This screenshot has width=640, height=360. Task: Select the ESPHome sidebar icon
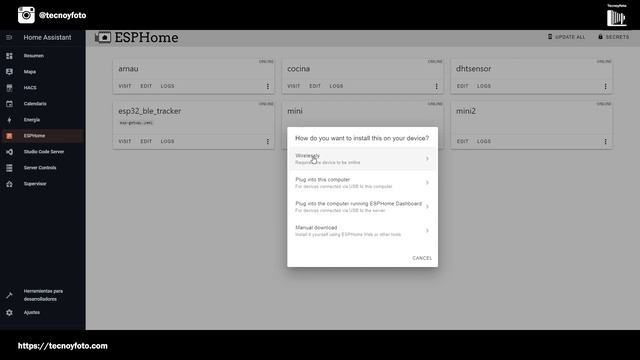[x=9, y=136]
